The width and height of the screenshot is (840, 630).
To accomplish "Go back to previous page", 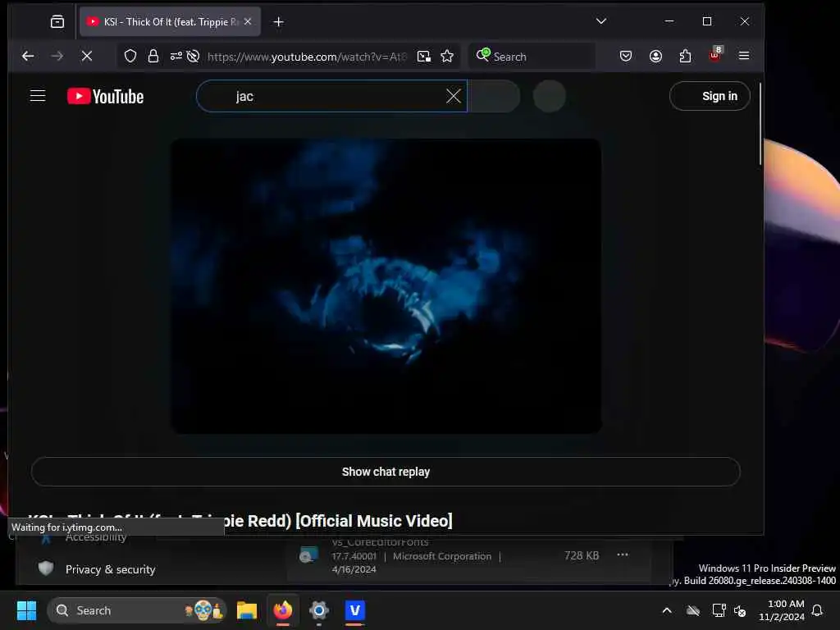I will pyautogui.click(x=28, y=57).
